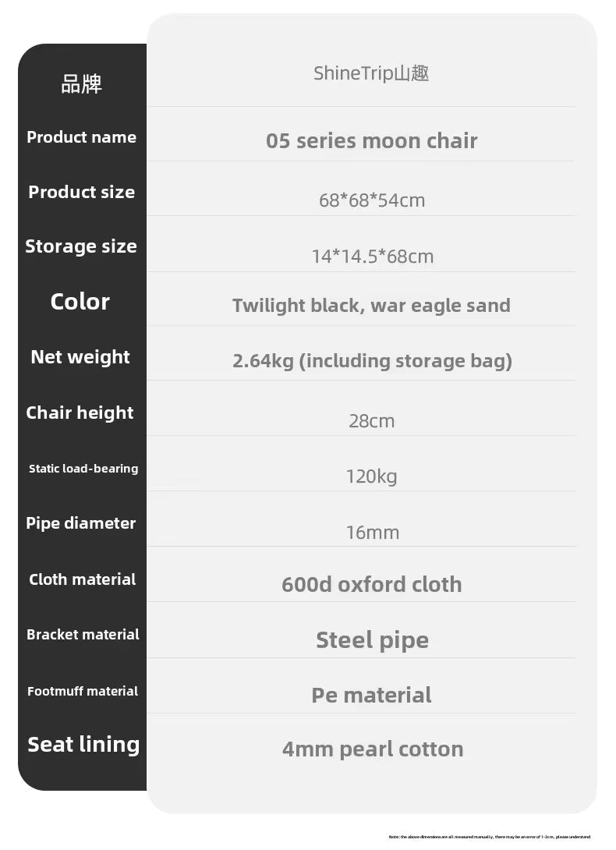Select the "Product name" label
Screen dimensions: 616x850
81,137
